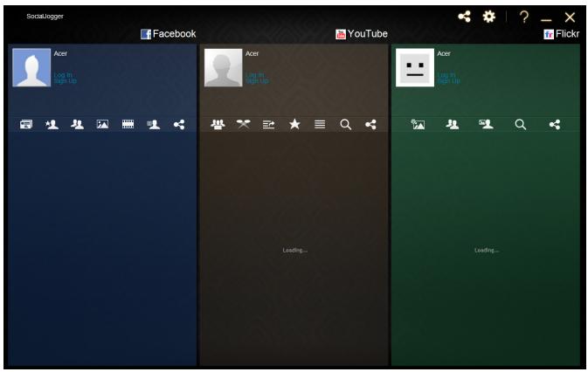Image resolution: width=588 pixels, height=372 pixels.
Task: Click Acer name in YouTube panel
Action: 252,53
